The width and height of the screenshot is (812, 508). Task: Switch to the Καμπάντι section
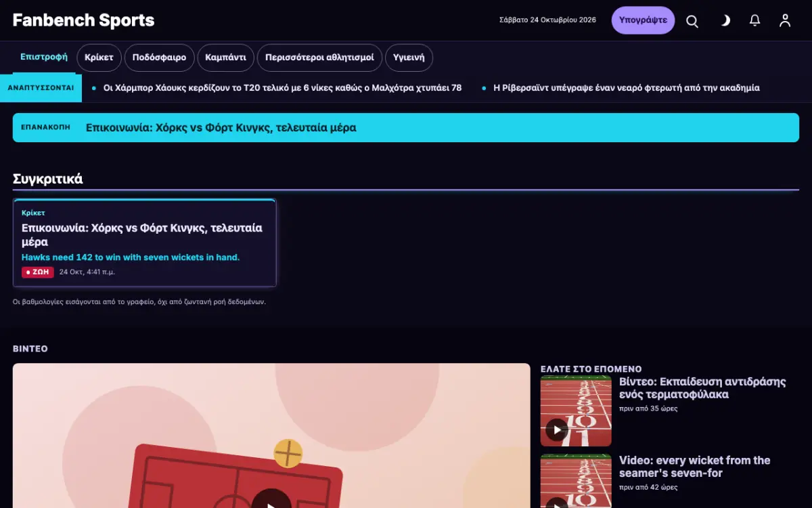225,58
